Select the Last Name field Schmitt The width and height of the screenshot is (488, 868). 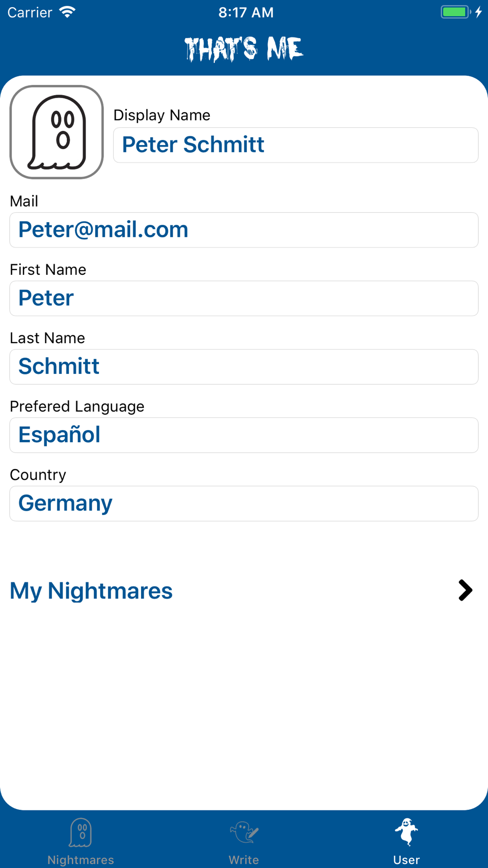pyautogui.click(x=244, y=367)
